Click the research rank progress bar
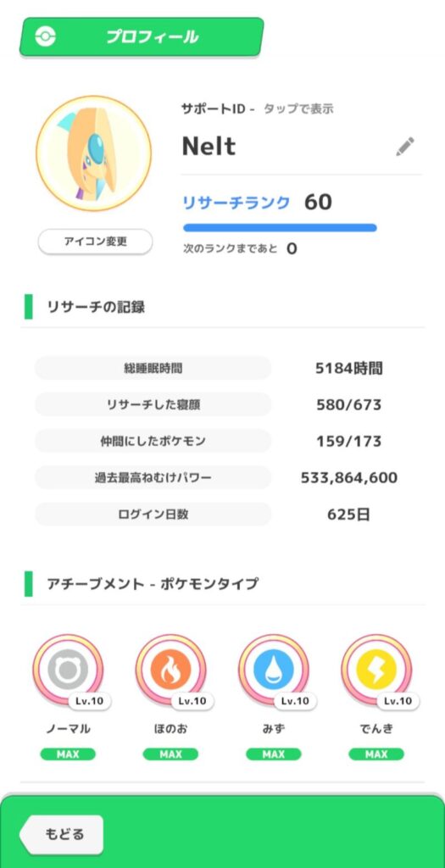Screen dimensions: 445x868 coord(280,227)
